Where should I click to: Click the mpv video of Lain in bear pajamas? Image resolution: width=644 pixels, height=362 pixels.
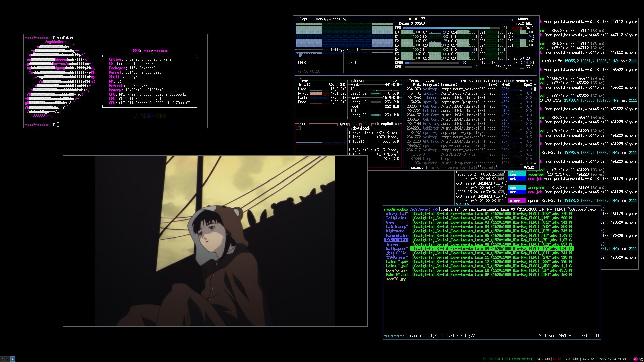coord(215,241)
